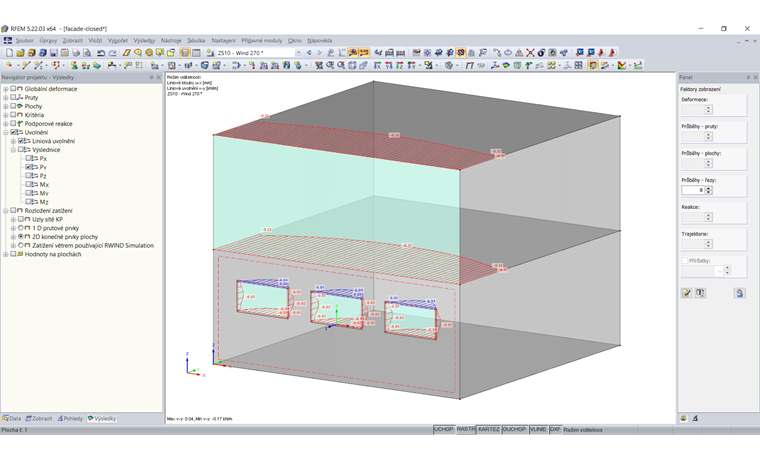This screenshot has width=760, height=459.
Task: Open the Přídavné moduly menu
Action: (262, 41)
